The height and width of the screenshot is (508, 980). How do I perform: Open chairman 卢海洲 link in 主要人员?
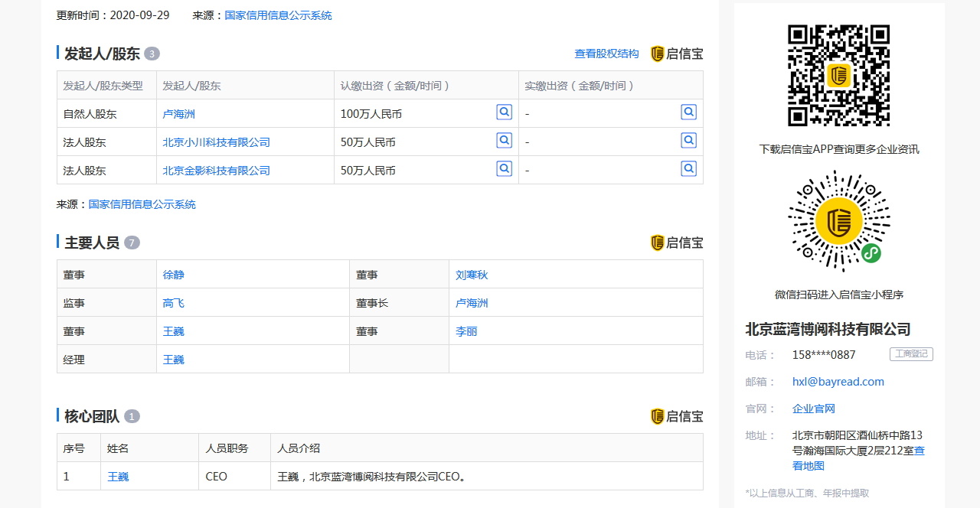(472, 303)
